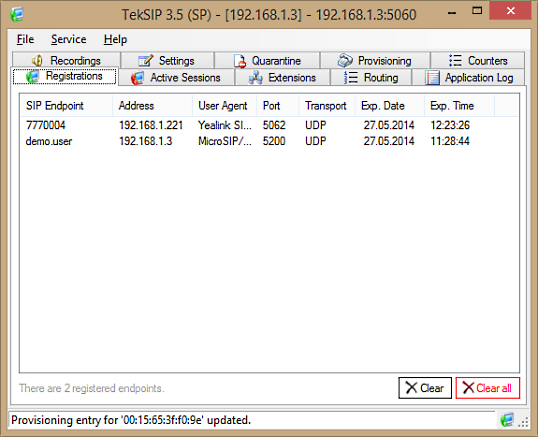Click the Application Log tab notepad icon
This screenshot has width=538, height=437.
tap(432, 78)
